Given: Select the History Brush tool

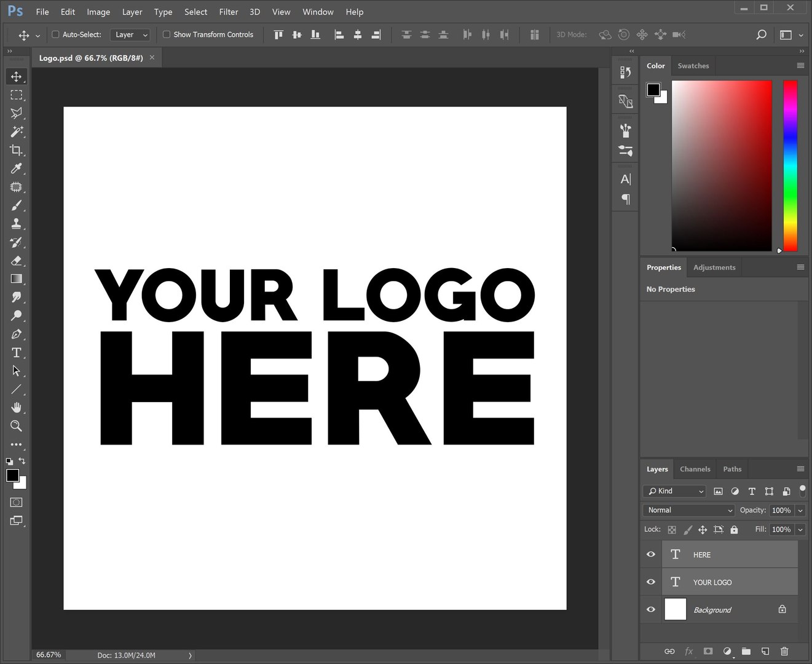Looking at the screenshot, I should click(16, 242).
